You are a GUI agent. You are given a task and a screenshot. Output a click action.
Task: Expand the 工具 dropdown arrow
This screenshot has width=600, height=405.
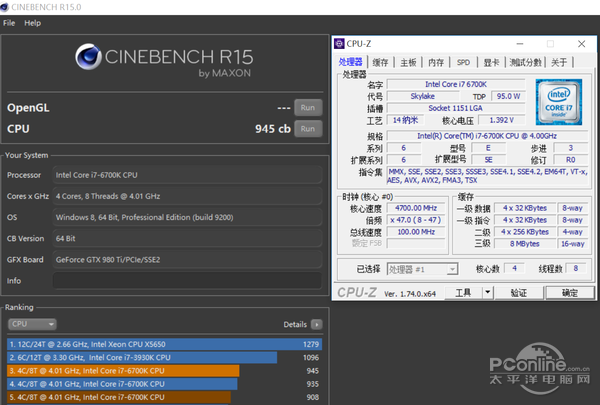(x=488, y=293)
